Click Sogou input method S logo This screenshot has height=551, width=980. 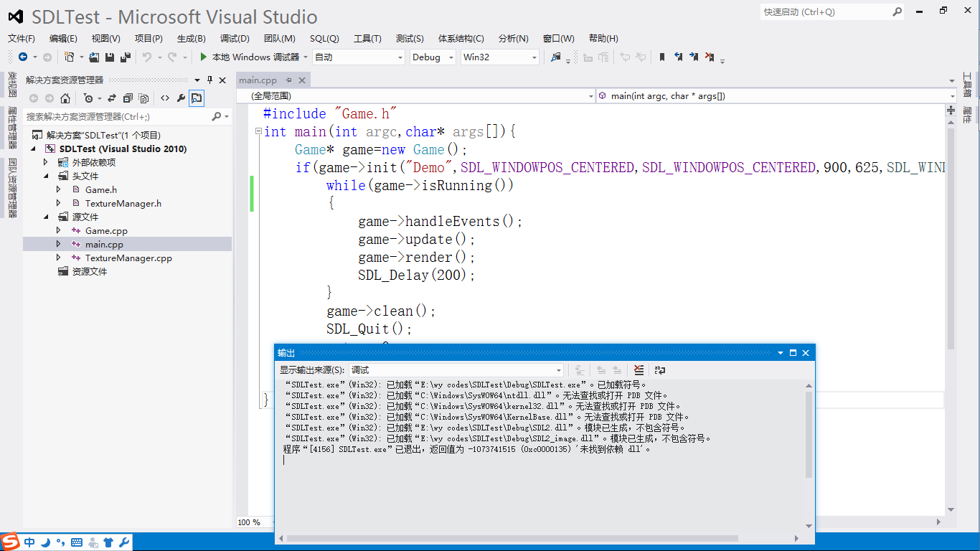click(x=10, y=542)
